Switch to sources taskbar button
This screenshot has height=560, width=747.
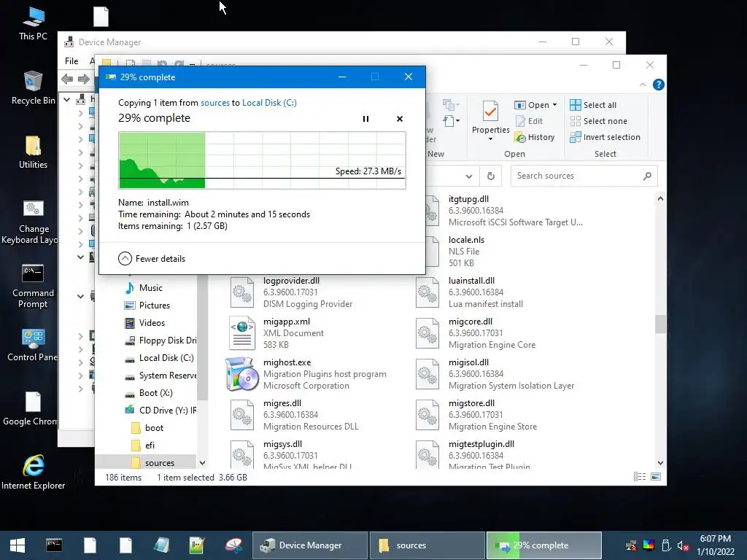[427, 545]
